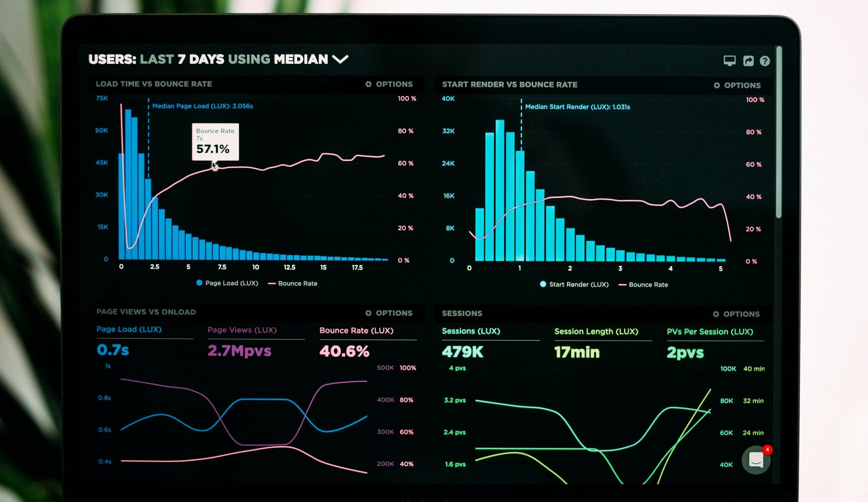This screenshot has width=868, height=502.
Task: Expand the Users Last 7 Days Median chevron
Action: click(340, 59)
